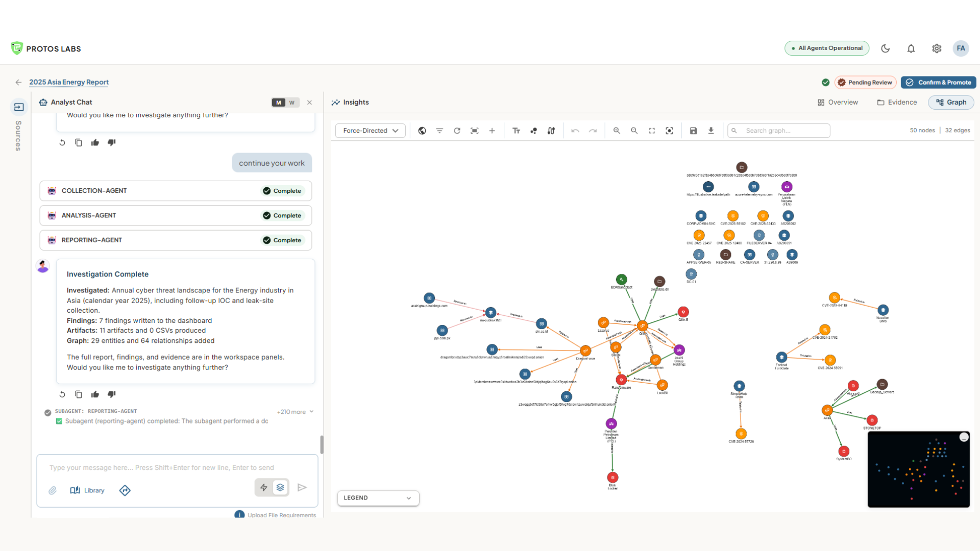Close the minimap with its corner button
The height and width of the screenshot is (551, 980).
(964, 437)
